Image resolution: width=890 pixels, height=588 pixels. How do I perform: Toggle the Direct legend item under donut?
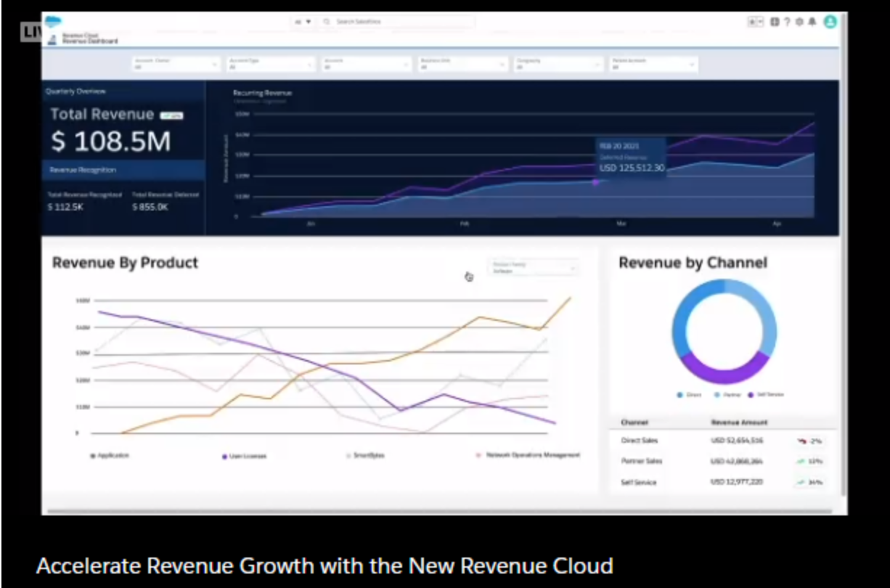pos(689,395)
